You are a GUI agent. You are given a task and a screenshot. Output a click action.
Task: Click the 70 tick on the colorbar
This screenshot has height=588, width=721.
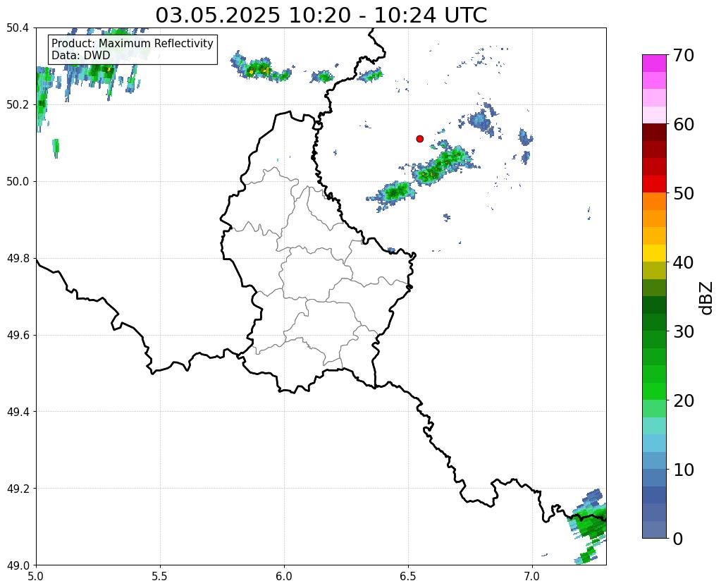point(684,55)
